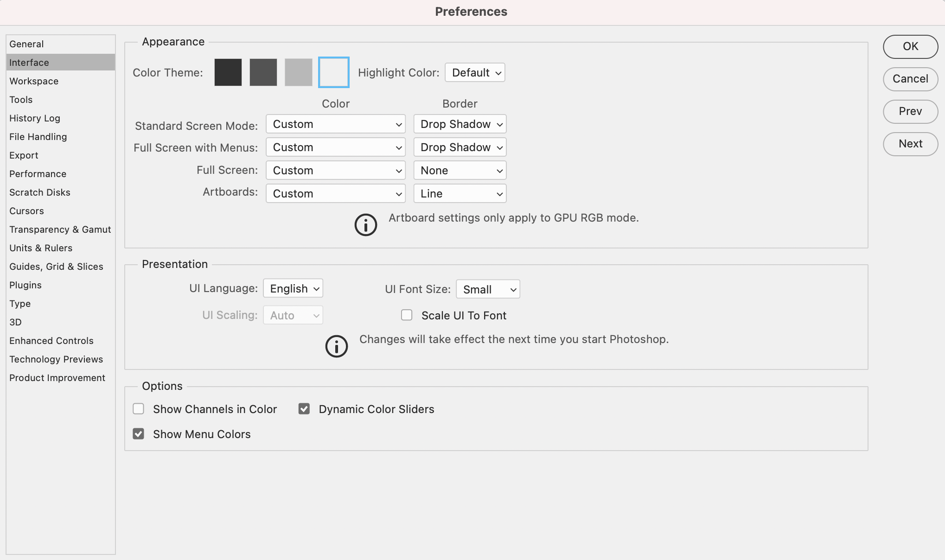Open the Highlight Color dropdown
This screenshot has height=560, width=945.
474,72
